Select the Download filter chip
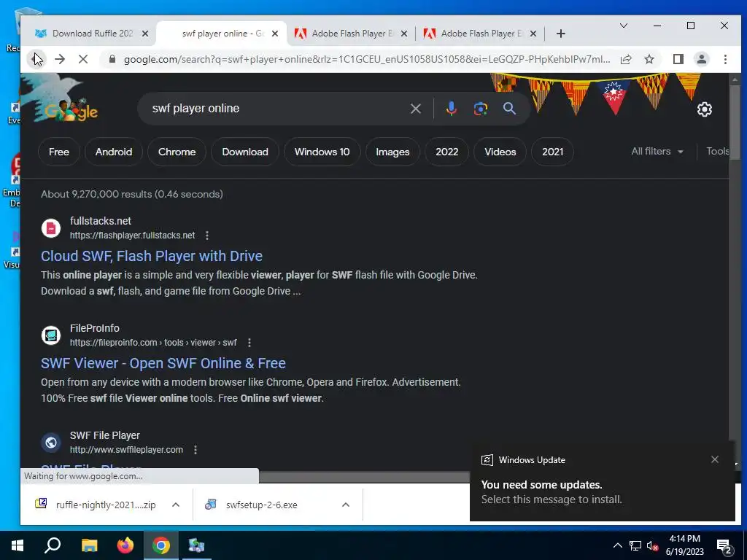Image resolution: width=747 pixels, height=560 pixels. (245, 152)
